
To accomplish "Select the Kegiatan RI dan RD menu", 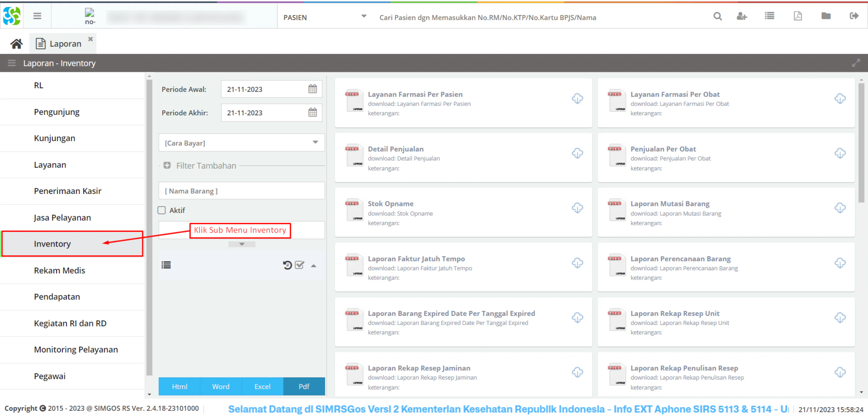I will pyautogui.click(x=72, y=323).
